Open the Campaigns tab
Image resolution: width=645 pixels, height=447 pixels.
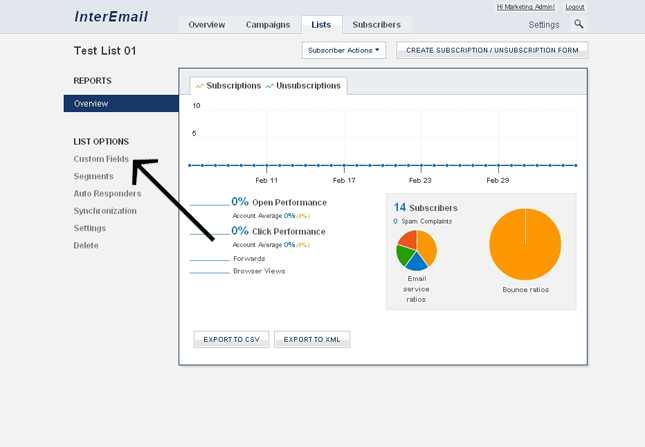click(268, 25)
